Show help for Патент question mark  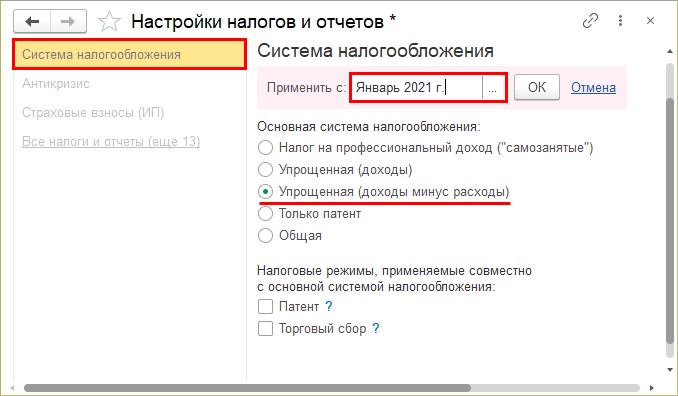coord(329,307)
